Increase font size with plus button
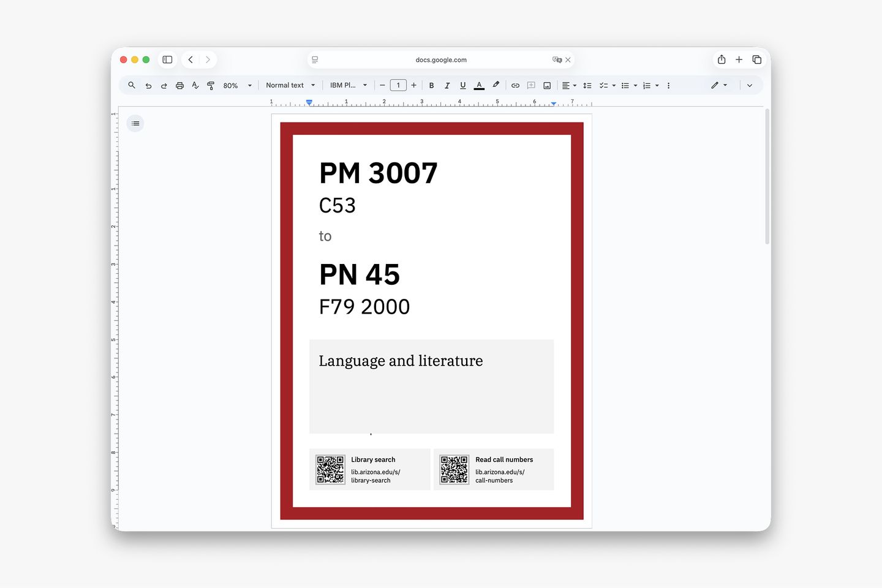 414,86
